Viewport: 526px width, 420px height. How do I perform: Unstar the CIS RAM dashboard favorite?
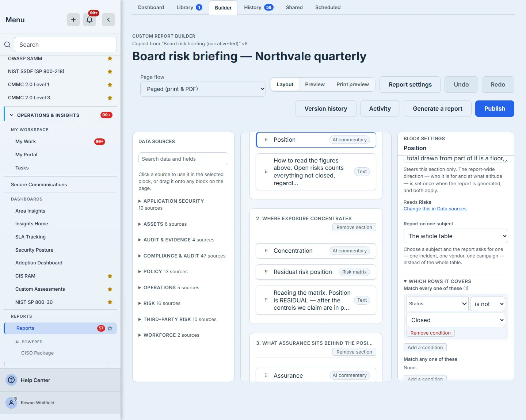click(110, 276)
